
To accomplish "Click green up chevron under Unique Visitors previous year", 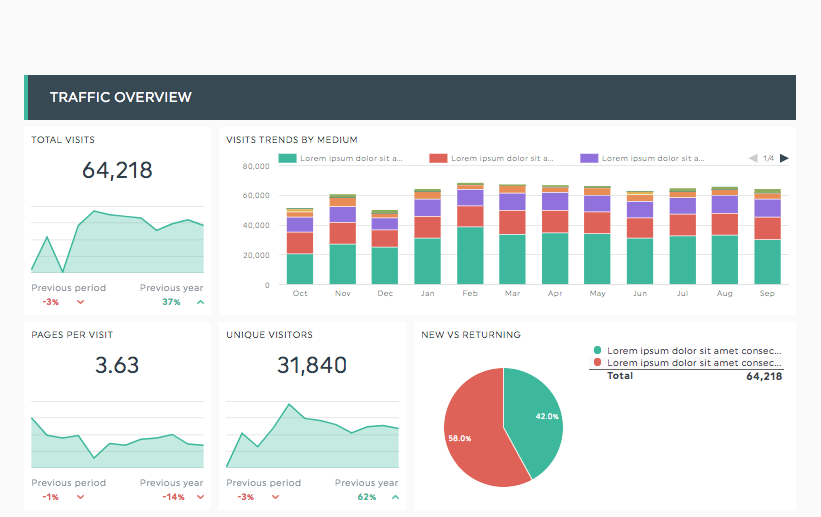I will coord(395,497).
